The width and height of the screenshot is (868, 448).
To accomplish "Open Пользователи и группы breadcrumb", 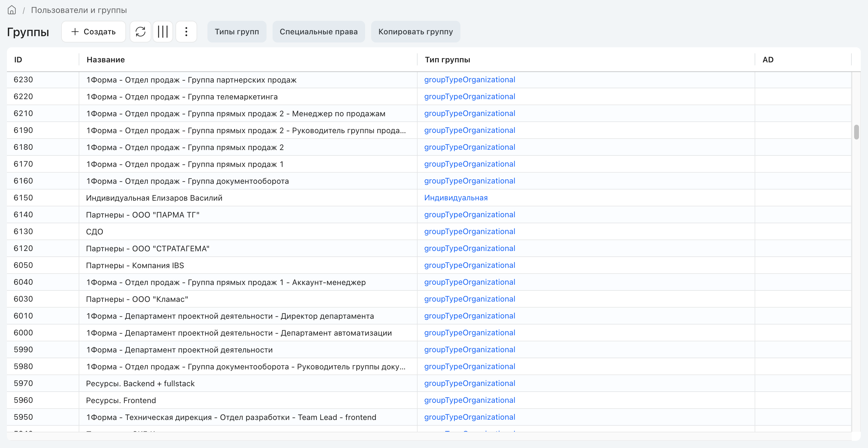I will coord(79,10).
